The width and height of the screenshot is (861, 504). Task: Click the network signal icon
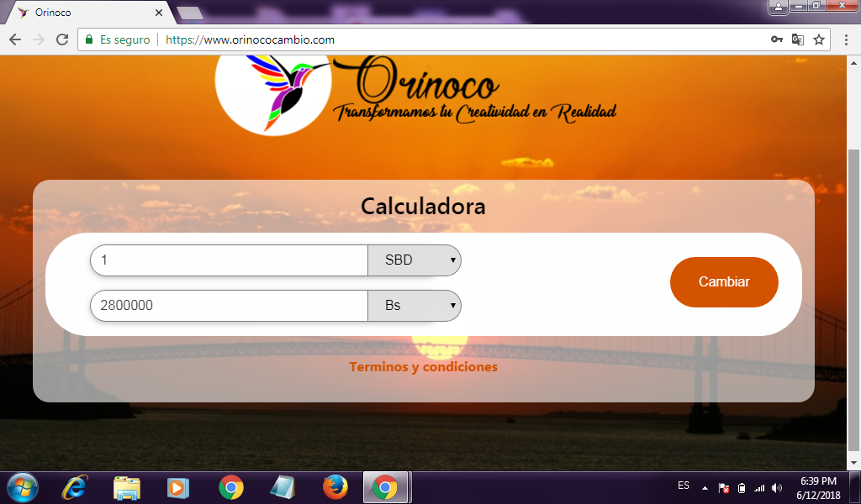click(759, 487)
